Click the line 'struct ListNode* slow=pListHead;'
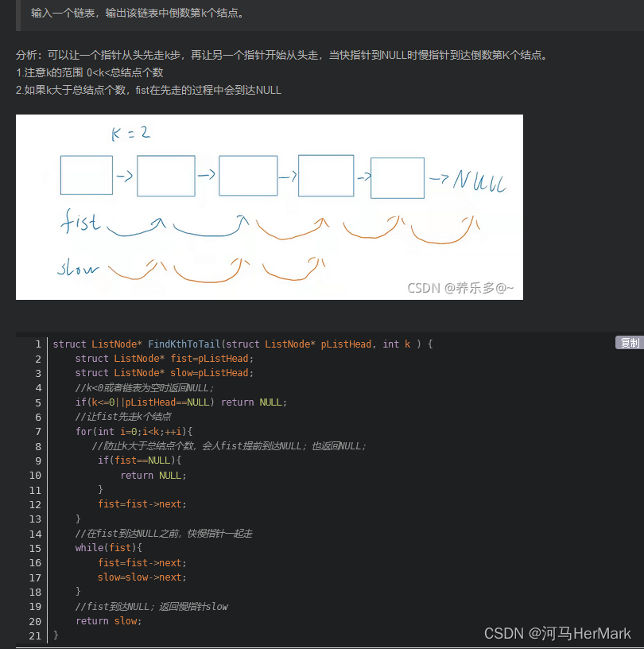Image resolution: width=644 pixels, height=649 pixels. click(x=165, y=373)
